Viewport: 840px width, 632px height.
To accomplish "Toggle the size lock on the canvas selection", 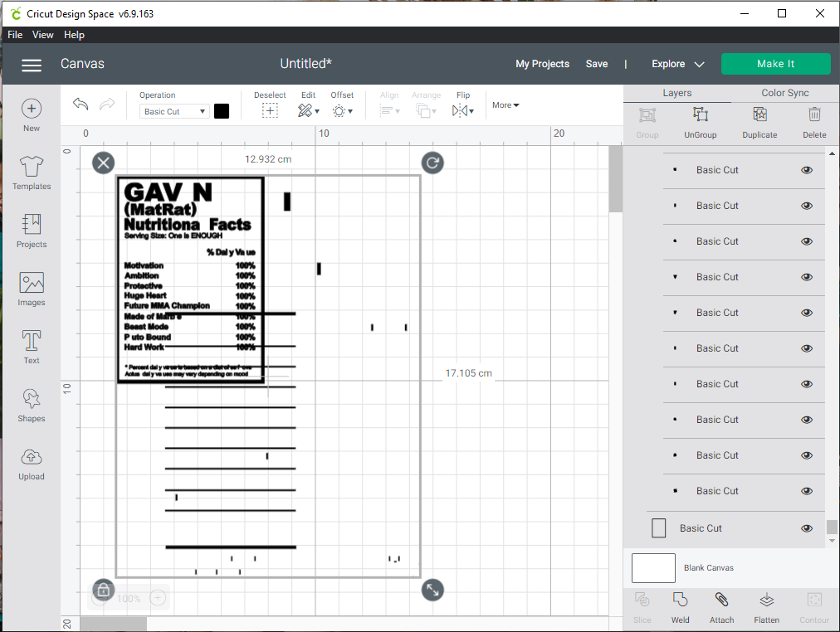I will click(x=103, y=590).
